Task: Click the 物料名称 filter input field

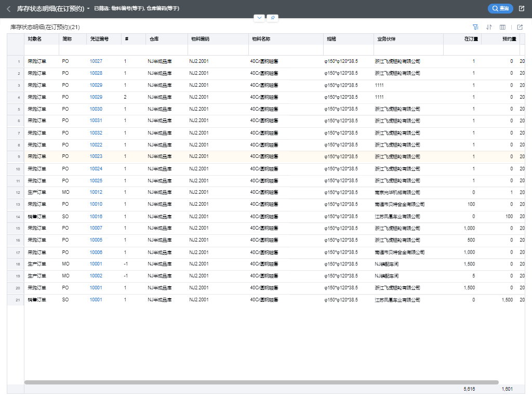Action: pos(286,50)
